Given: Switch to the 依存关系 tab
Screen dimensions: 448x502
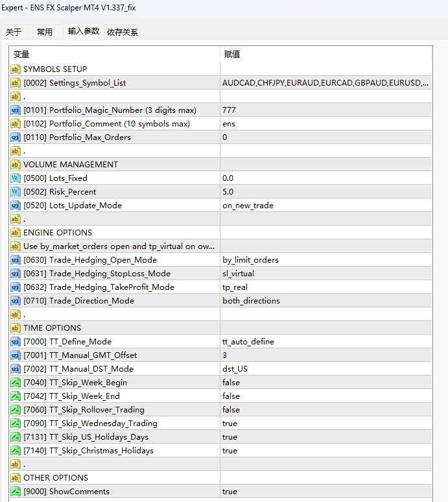Looking at the screenshot, I should click(x=123, y=32).
